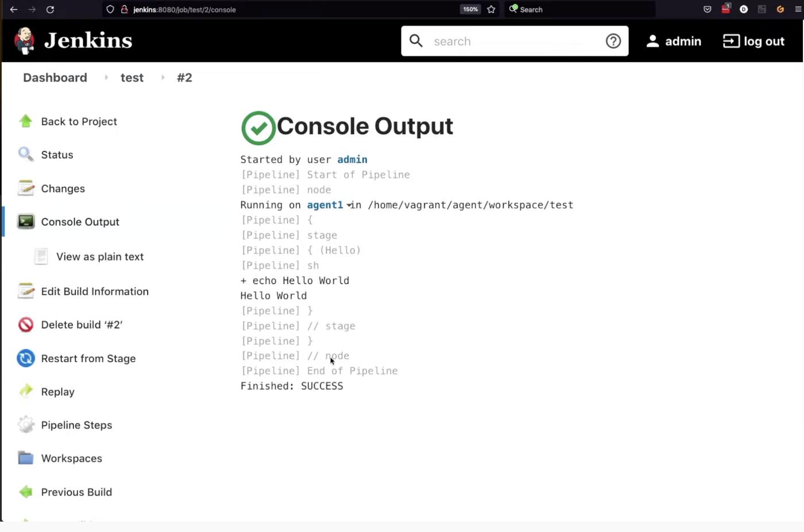Expand the chevron after test breadcrumb

click(163, 77)
